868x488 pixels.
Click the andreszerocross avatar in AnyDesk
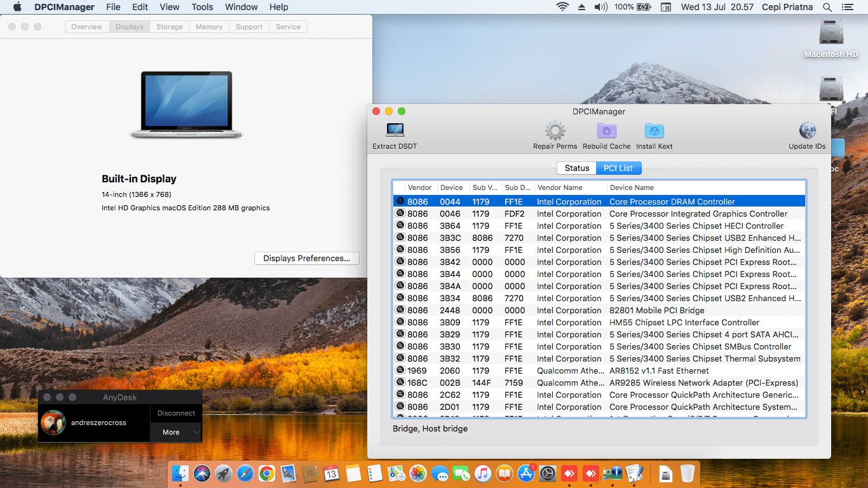point(53,423)
